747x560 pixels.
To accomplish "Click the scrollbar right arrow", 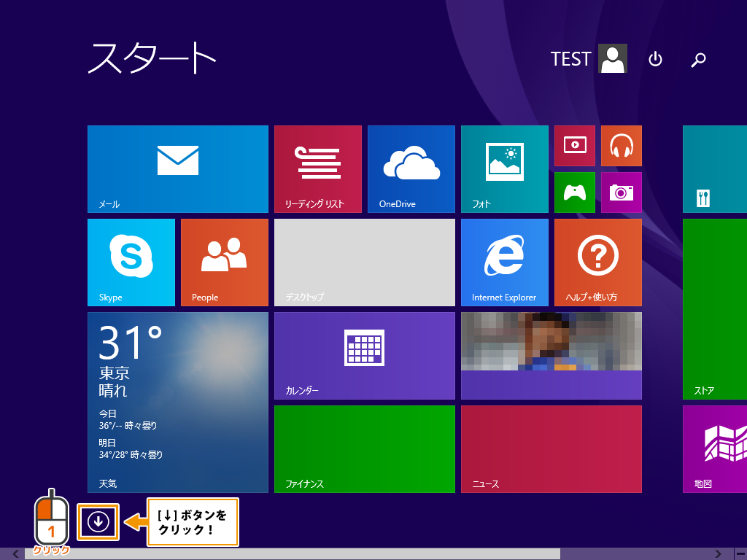I will tap(719, 554).
